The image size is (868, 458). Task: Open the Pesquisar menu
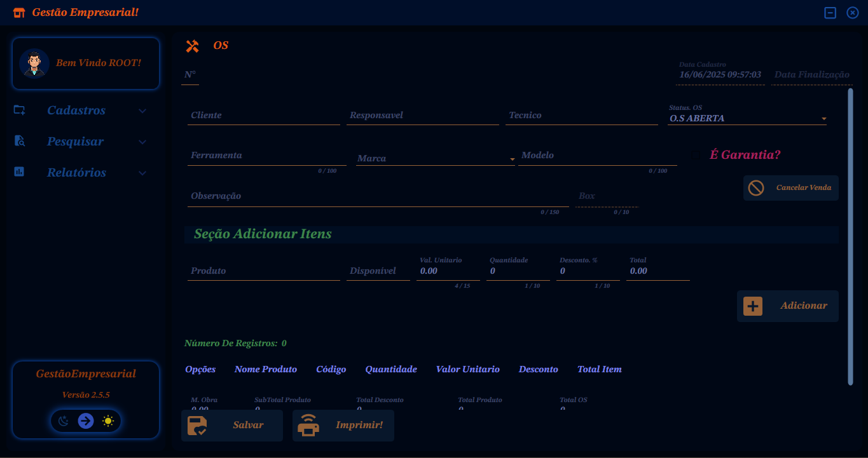[75, 142]
